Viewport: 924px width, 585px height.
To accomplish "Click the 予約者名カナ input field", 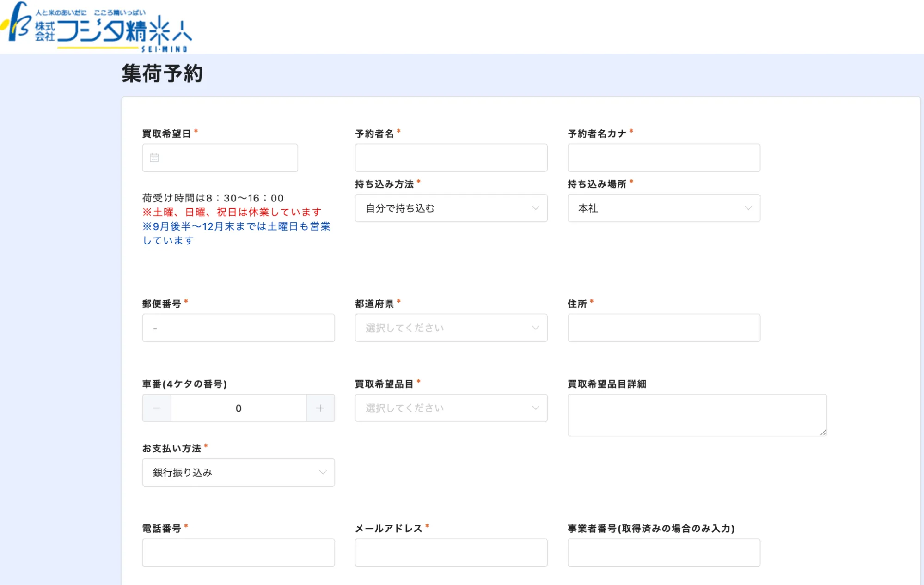I will (x=663, y=158).
